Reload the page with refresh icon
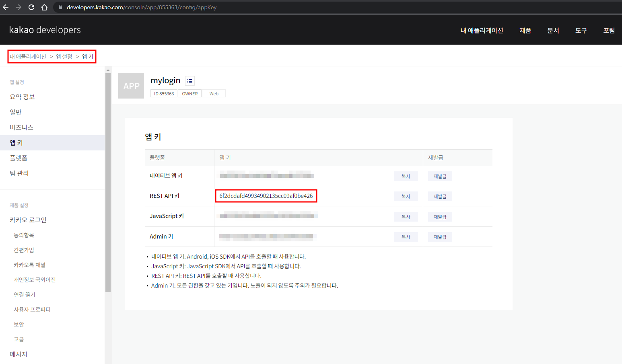Viewport: 622px width, 364px height. [31, 7]
